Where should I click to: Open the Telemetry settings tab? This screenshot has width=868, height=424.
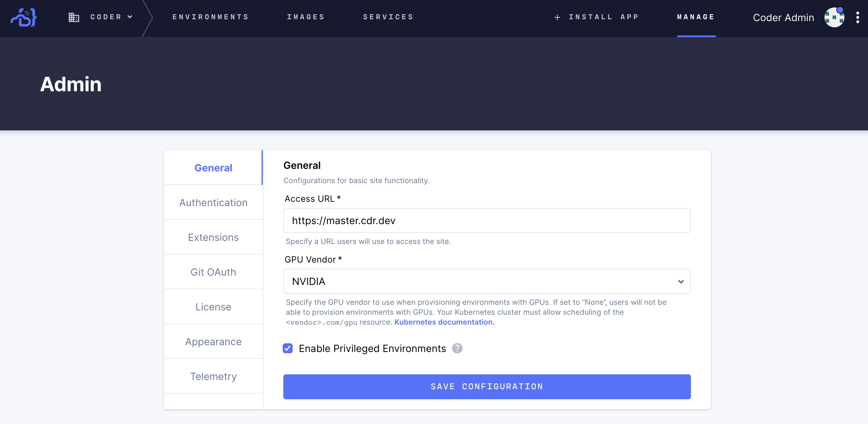pyautogui.click(x=213, y=376)
